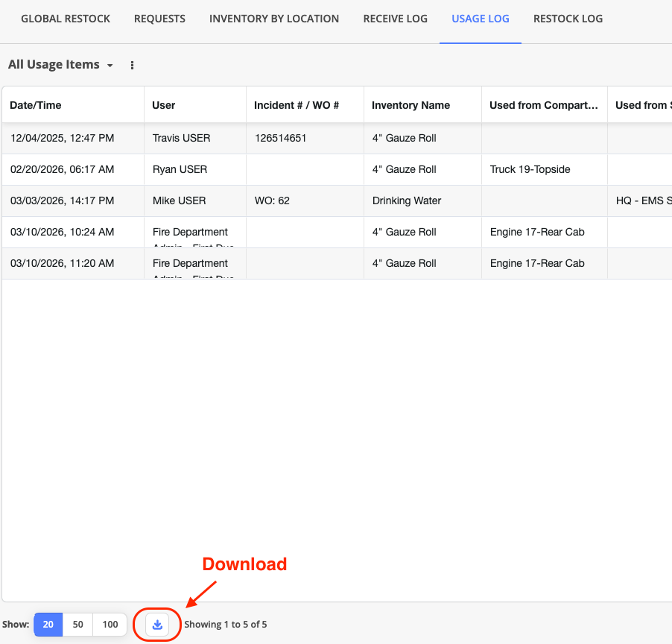Viewport: 672px width, 644px height.
Task: Show 20 rows per page
Action: point(48,625)
